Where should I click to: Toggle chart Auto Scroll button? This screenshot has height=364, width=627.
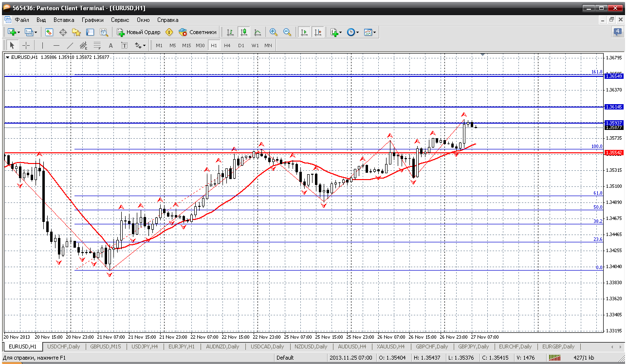304,32
